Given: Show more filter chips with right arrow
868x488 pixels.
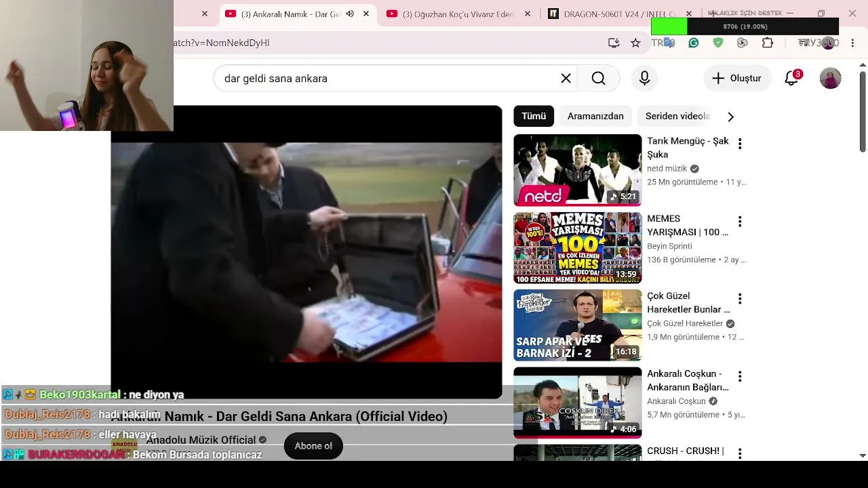Looking at the screenshot, I should [730, 117].
